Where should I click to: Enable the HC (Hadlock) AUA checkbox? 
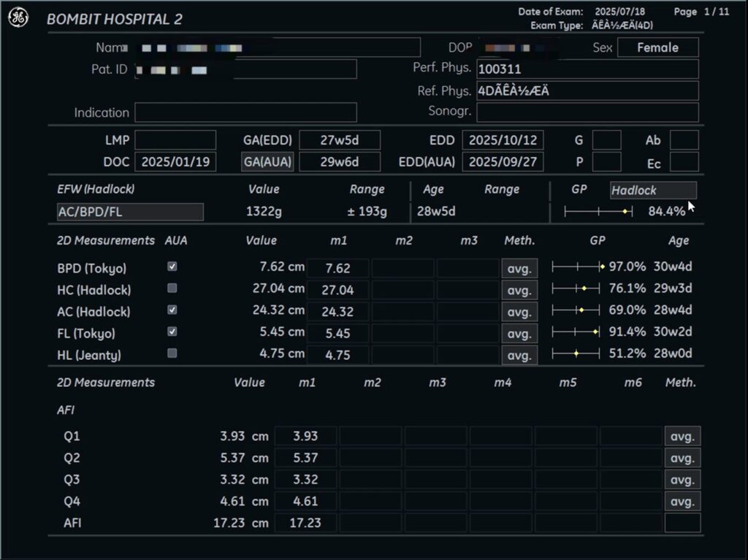tap(172, 288)
